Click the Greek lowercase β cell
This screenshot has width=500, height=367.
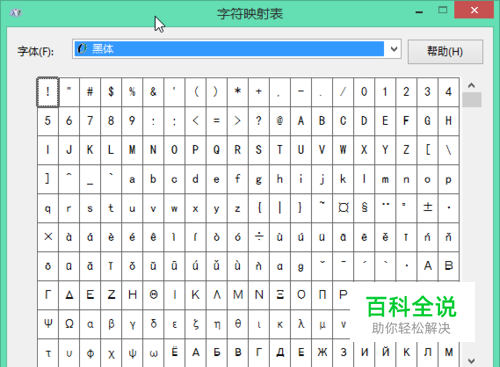111,324
